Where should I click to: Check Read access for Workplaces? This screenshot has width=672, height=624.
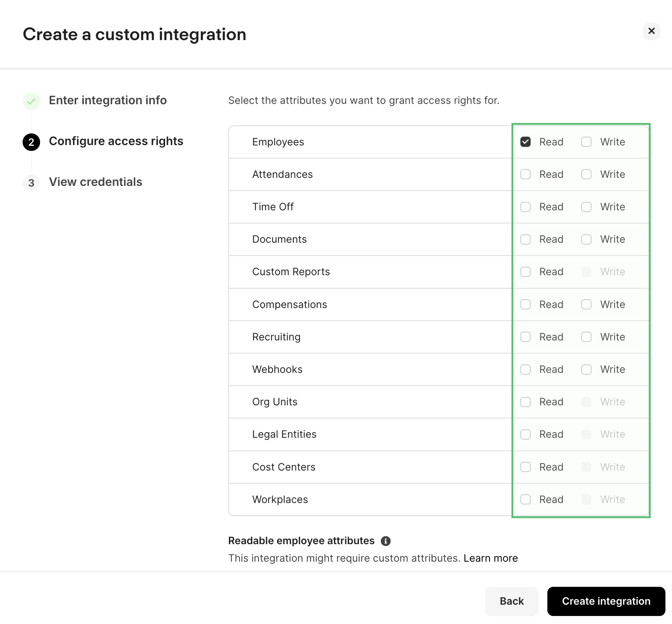pyautogui.click(x=525, y=499)
